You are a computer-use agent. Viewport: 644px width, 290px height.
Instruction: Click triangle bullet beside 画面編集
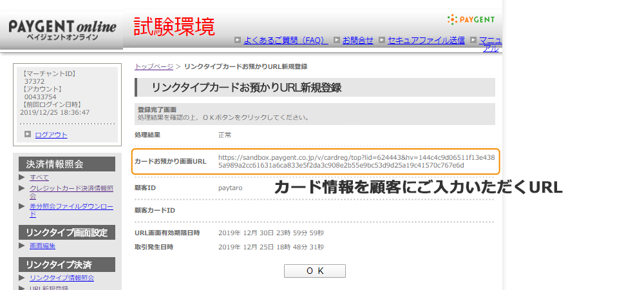(22, 246)
